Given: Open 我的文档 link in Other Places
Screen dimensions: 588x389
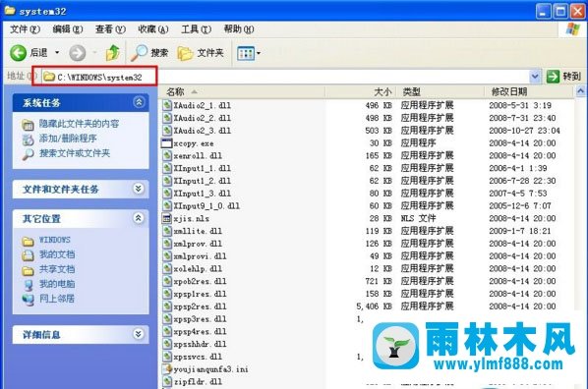Looking at the screenshot, I should coord(57,254).
